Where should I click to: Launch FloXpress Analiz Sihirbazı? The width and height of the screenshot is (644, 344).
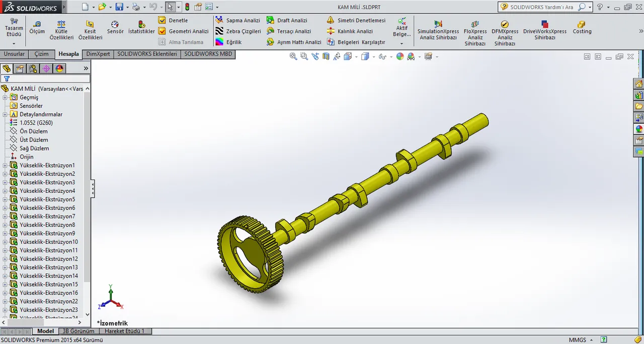(x=475, y=33)
